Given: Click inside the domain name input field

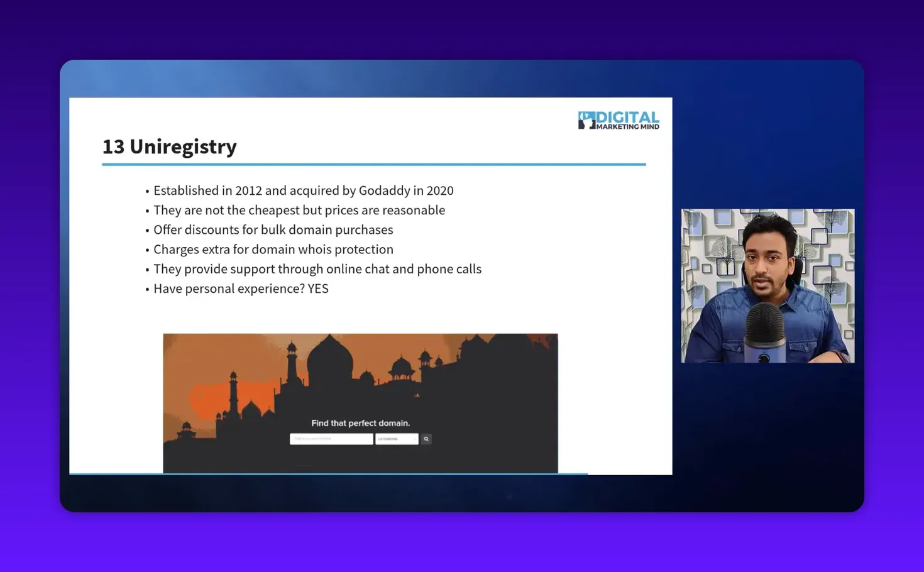Looking at the screenshot, I should (x=331, y=438).
